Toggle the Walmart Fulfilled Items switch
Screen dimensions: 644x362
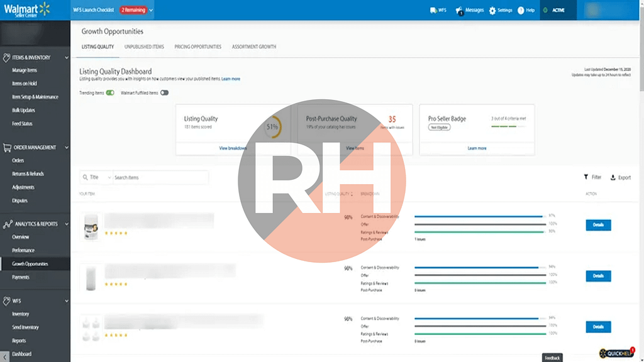click(x=164, y=93)
